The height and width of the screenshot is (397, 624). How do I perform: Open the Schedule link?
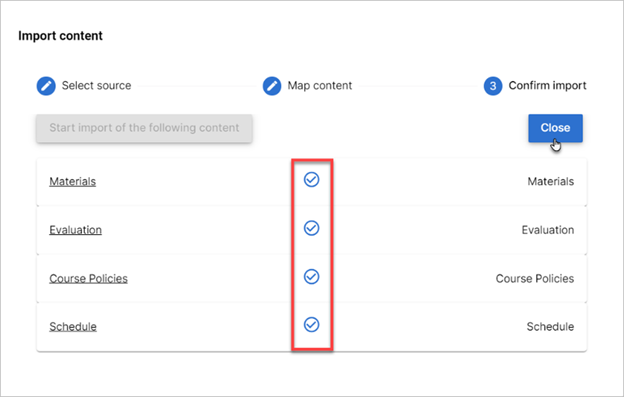coord(73,327)
